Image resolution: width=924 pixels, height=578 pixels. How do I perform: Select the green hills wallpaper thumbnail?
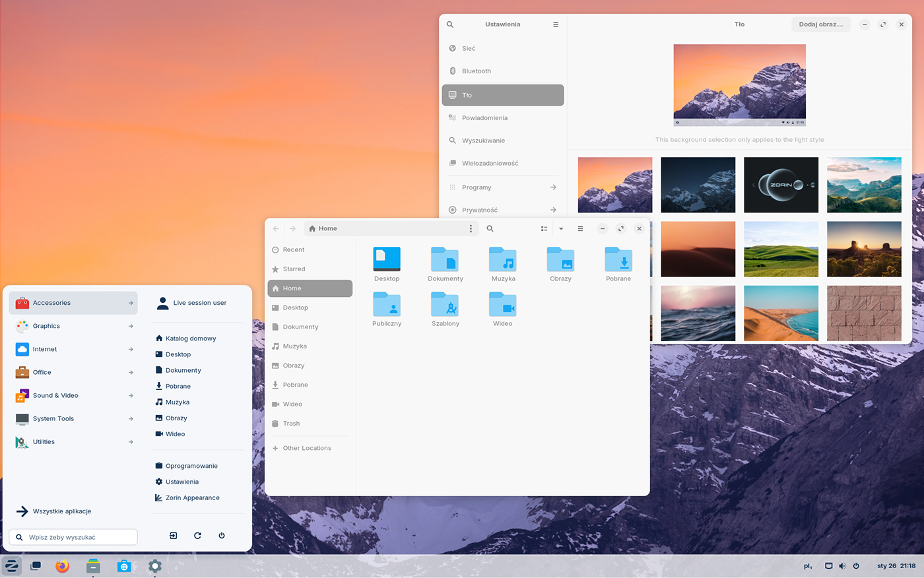click(x=781, y=249)
